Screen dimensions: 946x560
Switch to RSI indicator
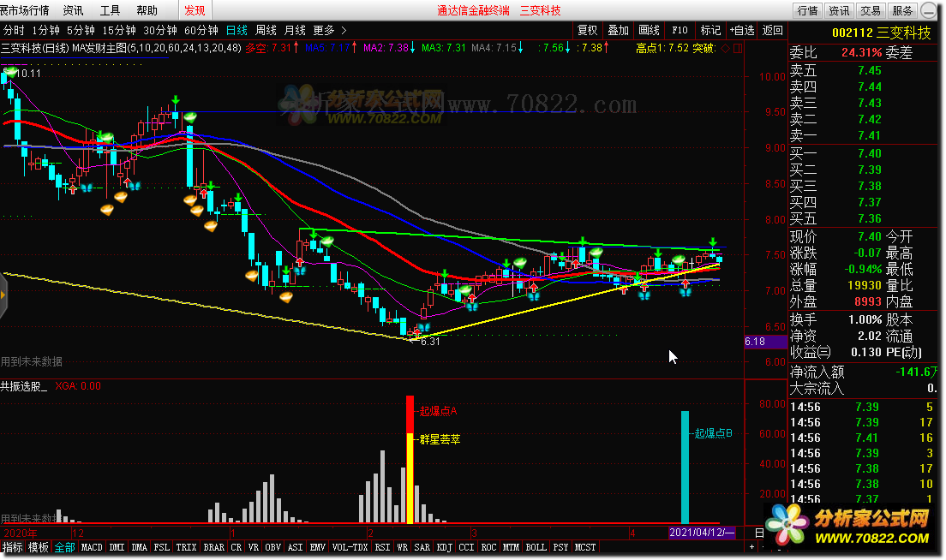[x=382, y=547]
